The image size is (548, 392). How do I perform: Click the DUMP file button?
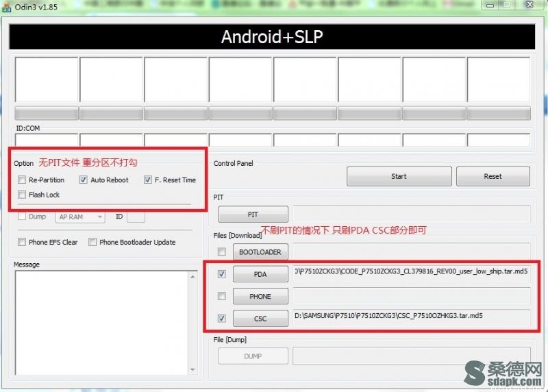pos(253,356)
